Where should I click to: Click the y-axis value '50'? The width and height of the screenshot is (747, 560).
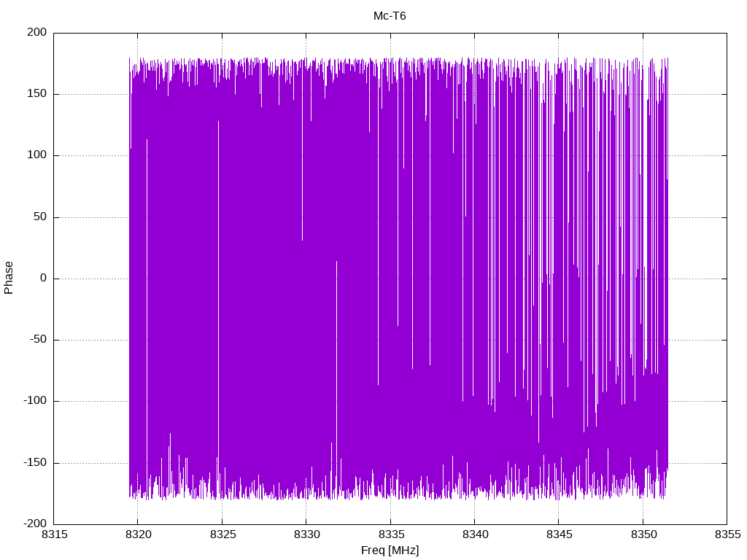tap(41, 217)
